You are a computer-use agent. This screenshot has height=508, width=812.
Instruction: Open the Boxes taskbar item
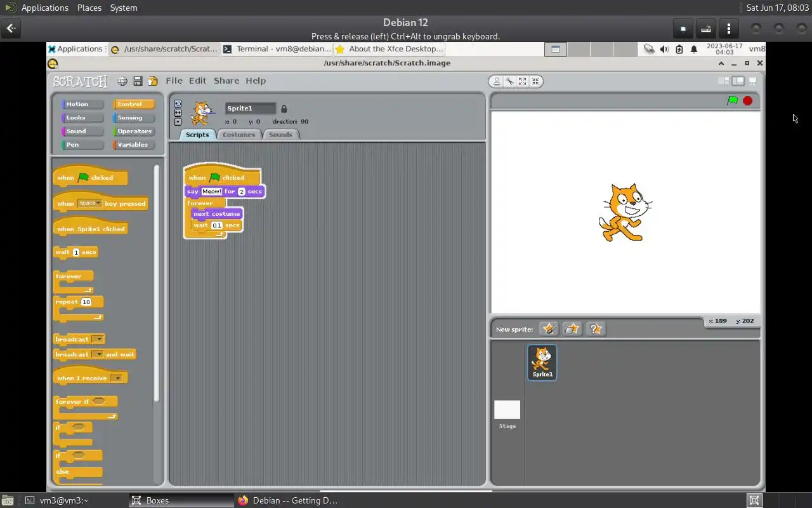tap(181, 500)
